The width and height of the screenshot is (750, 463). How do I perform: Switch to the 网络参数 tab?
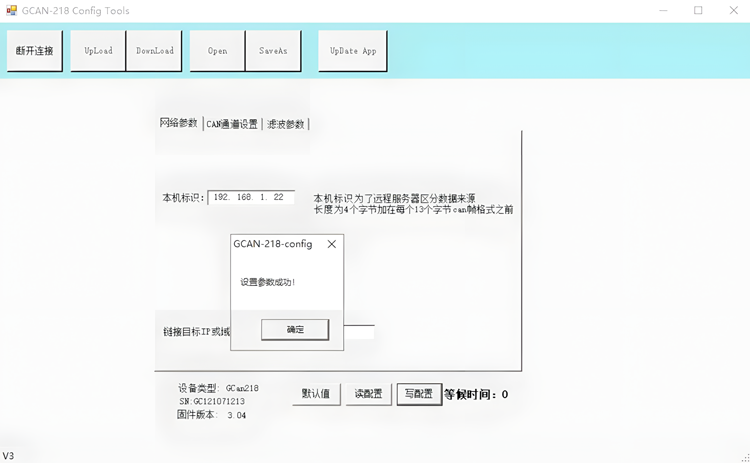(x=179, y=124)
